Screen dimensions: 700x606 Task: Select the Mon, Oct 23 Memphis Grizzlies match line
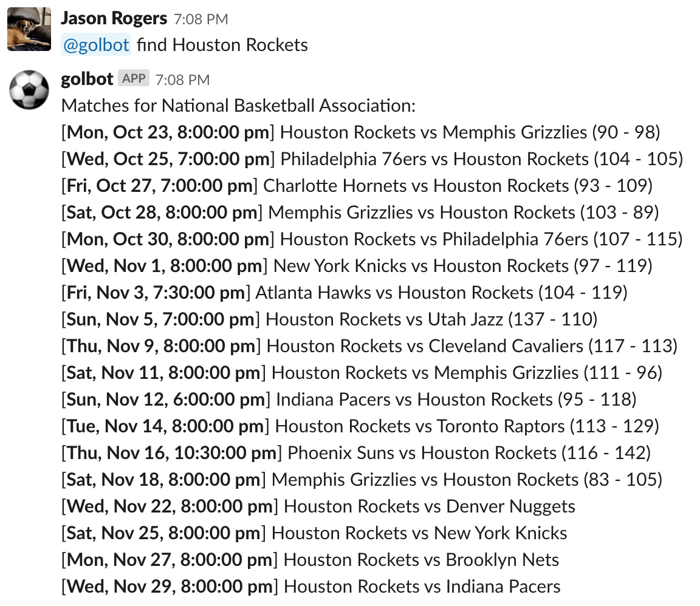click(361, 132)
